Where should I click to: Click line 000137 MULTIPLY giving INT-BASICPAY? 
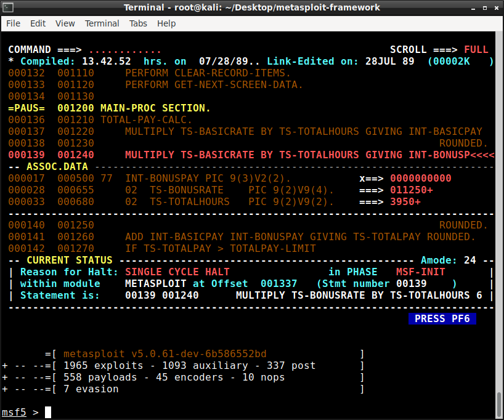coord(245,132)
